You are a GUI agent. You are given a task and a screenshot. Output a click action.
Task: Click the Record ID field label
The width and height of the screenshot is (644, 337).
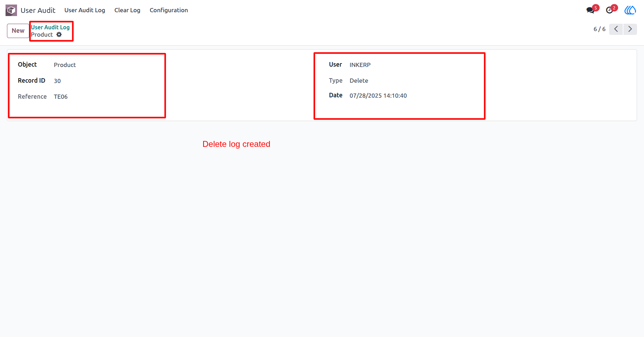pos(31,81)
